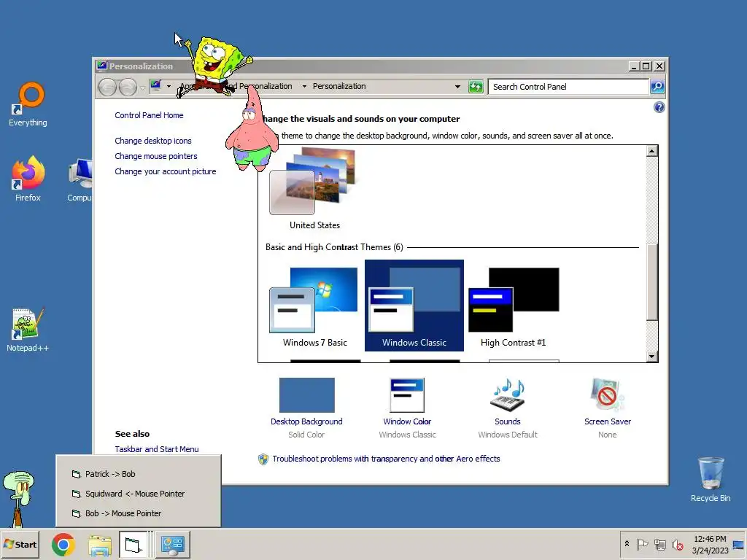This screenshot has width=747, height=560.
Task: Open Taskbar and Start Menu link
Action: (157, 449)
